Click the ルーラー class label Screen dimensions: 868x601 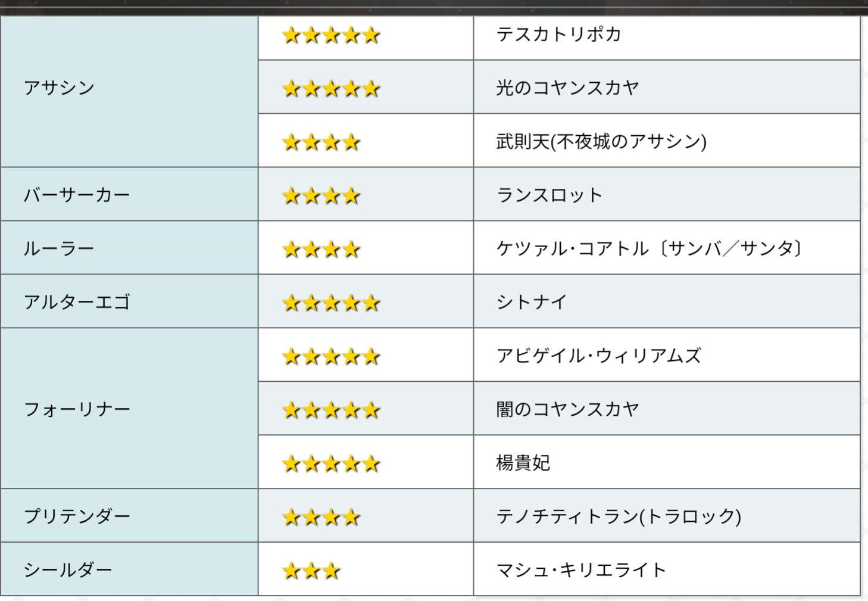click(x=59, y=249)
